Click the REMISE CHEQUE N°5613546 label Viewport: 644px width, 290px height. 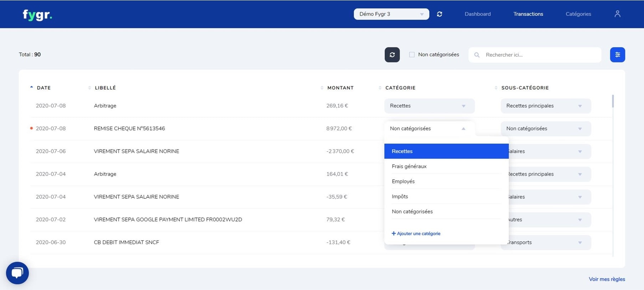tap(129, 129)
